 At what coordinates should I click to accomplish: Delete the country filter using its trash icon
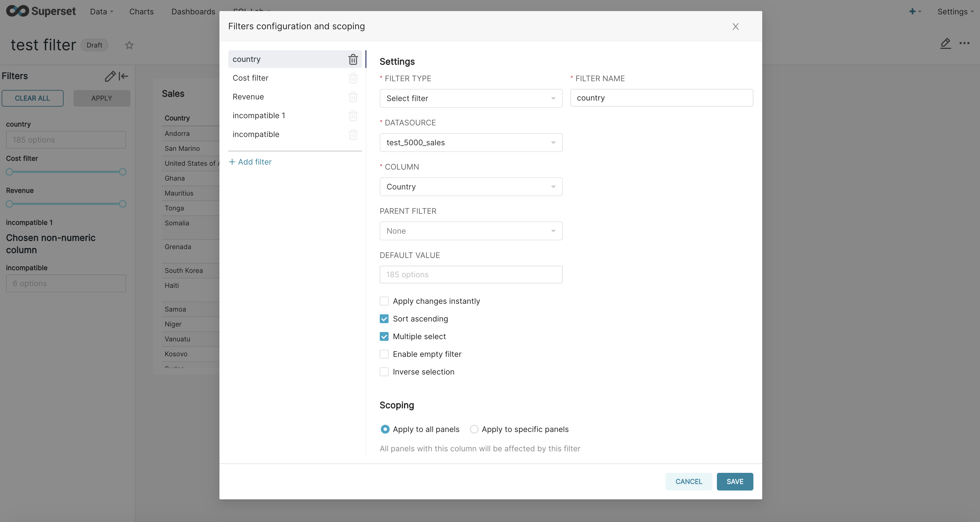point(353,59)
